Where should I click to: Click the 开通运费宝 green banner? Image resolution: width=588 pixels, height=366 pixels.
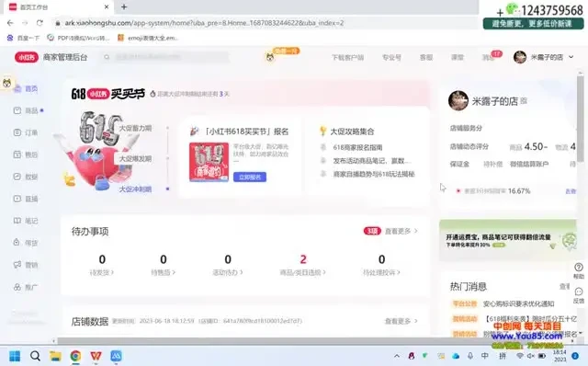pyautogui.click(x=508, y=240)
